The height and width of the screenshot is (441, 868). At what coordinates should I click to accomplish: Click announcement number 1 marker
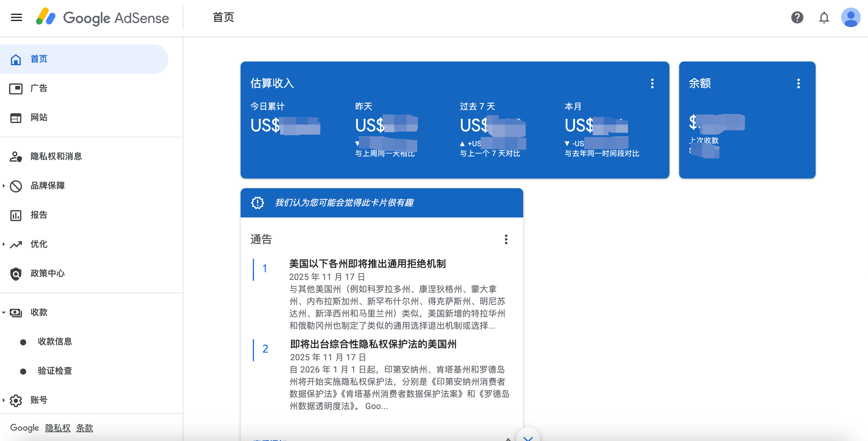point(264,269)
